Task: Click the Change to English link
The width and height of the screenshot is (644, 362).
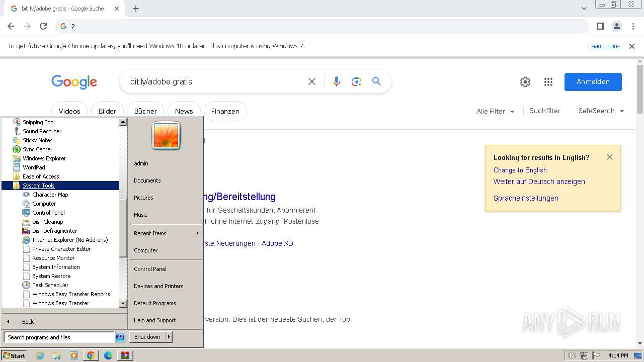Action: 520,170
